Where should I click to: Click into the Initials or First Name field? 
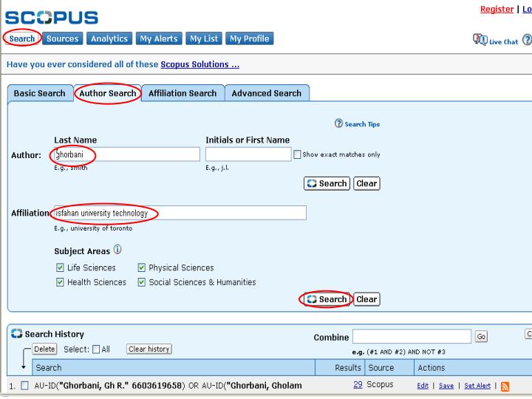click(x=248, y=154)
